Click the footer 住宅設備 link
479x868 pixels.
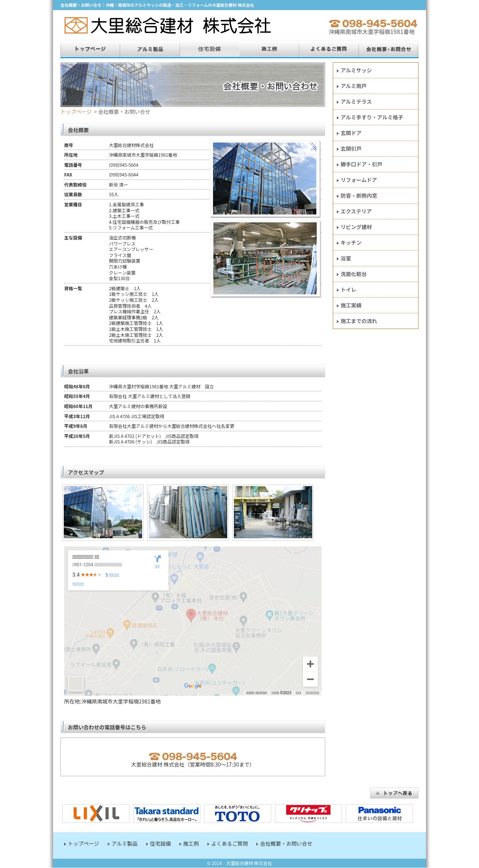pyautogui.click(x=159, y=844)
